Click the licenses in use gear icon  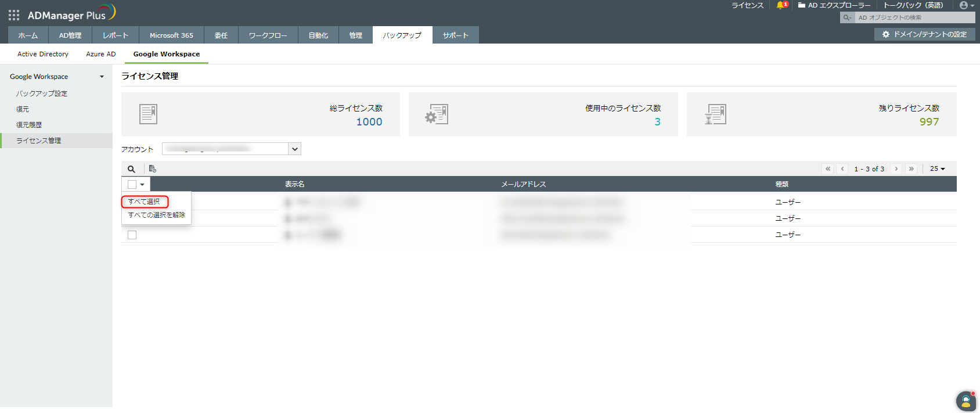coord(437,114)
